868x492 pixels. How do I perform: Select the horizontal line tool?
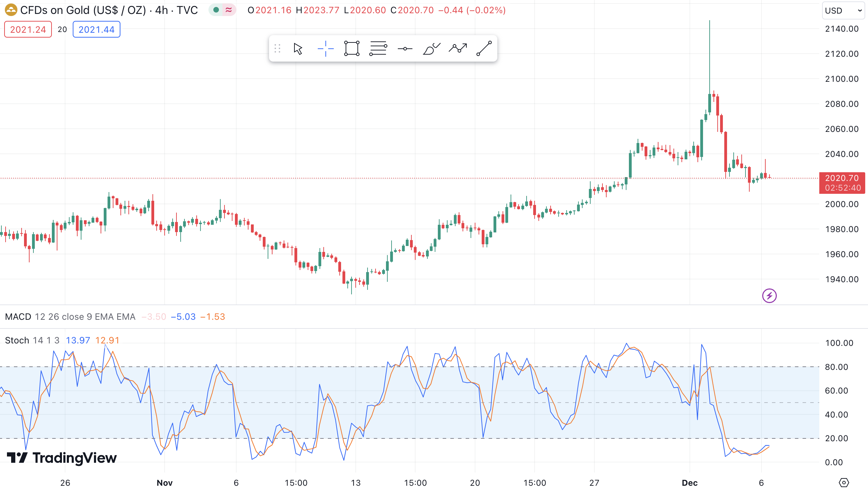point(405,49)
